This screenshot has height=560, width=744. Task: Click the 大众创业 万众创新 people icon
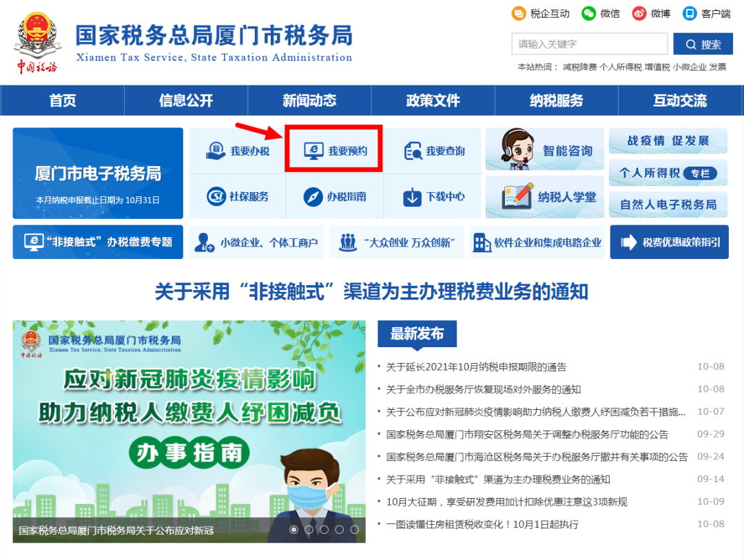[x=348, y=242]
